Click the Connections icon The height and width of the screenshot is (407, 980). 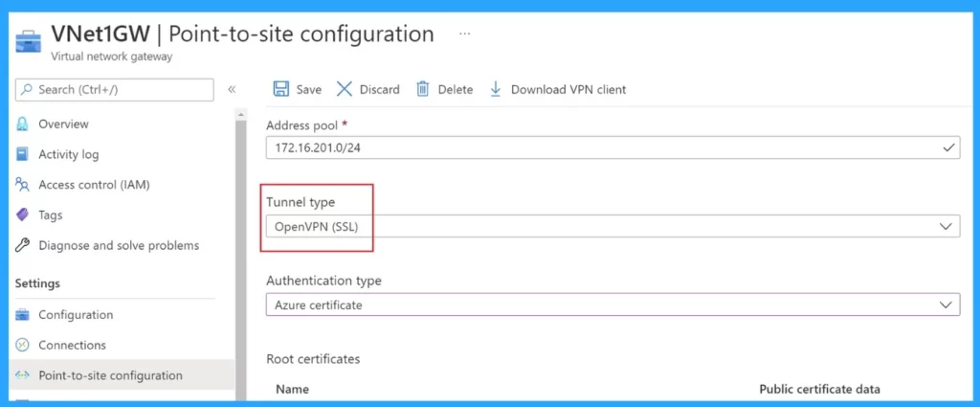[23, 345]
